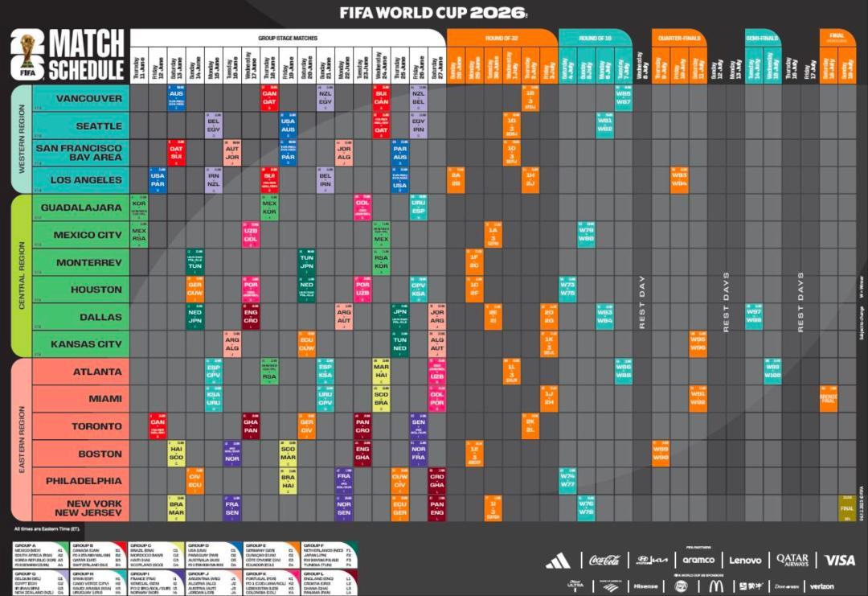Image resolution: width=868 pixels, height=596 pixels.
Task: Click the Verizon sponsor logo
Action: 821,586
